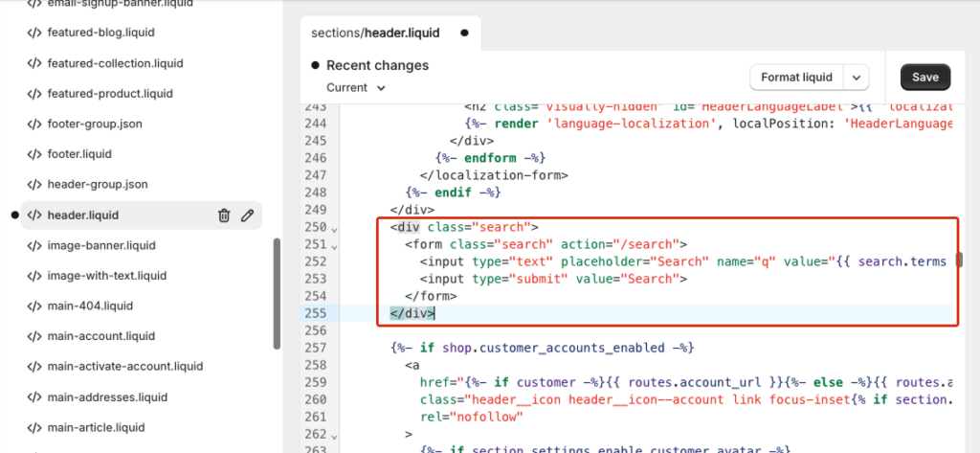Click the unsaved dot on header.liquid tab

click(x=464, y=34)
